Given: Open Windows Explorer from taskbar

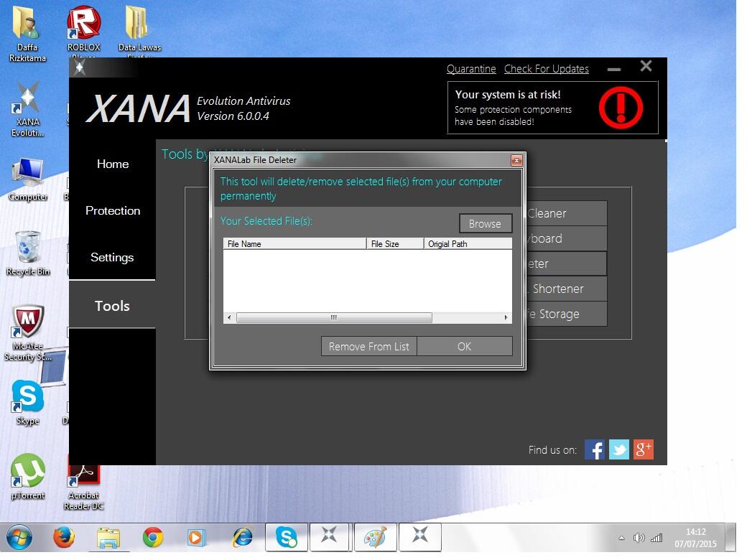Looking at the screenshot, I should tap(108, 538).
